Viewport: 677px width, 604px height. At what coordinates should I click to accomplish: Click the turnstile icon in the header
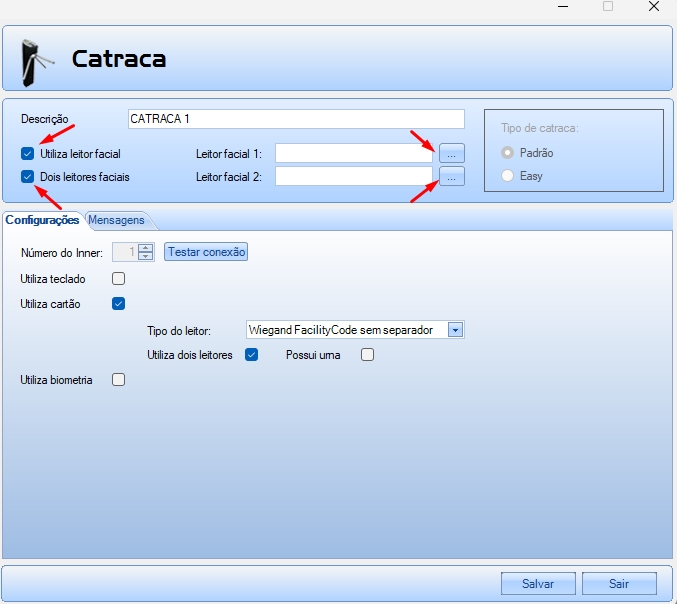[x=36, y=61]
